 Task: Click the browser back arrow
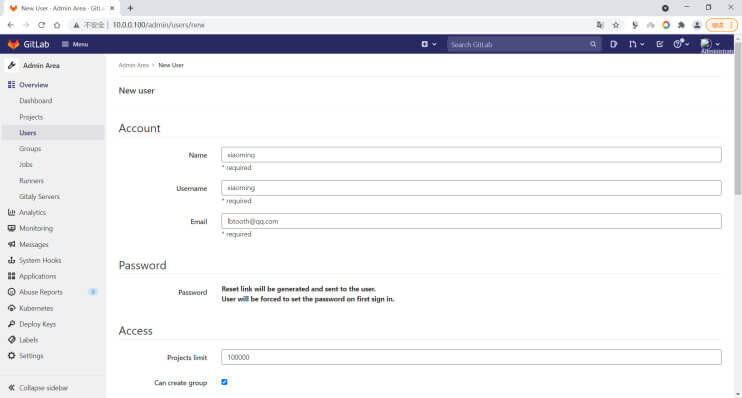click(x=11, y=25)
